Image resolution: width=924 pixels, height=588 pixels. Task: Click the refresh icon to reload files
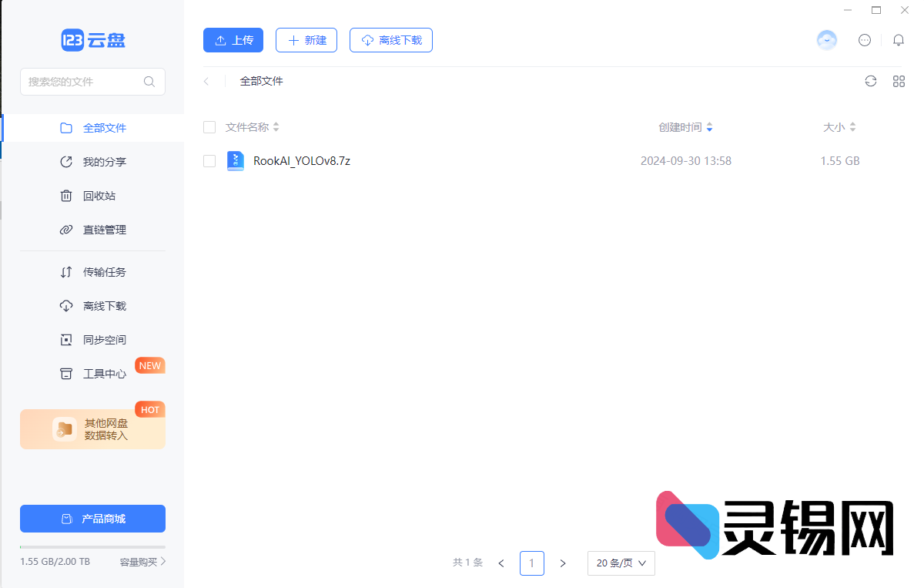pos(870,81)
